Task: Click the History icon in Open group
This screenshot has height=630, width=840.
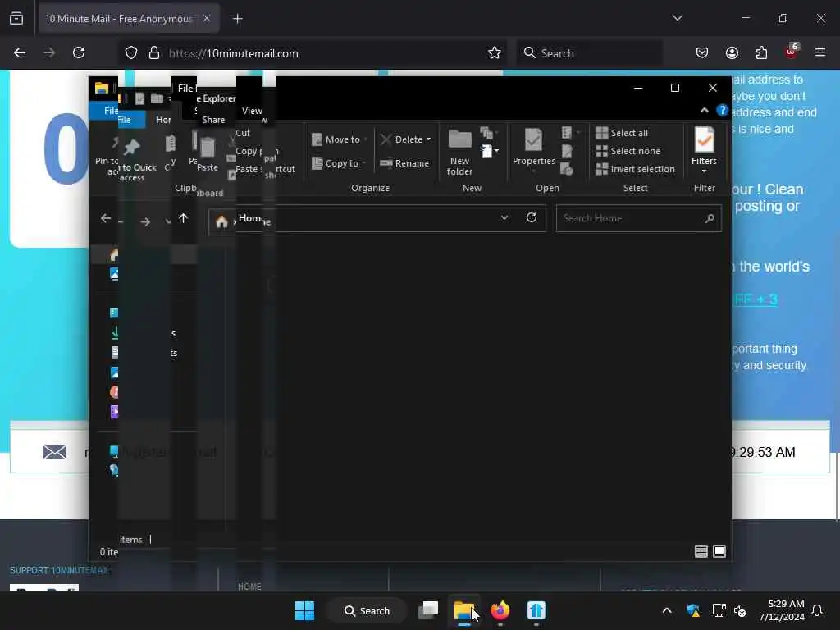Action: pyautogui.click(x=567, y=169)
